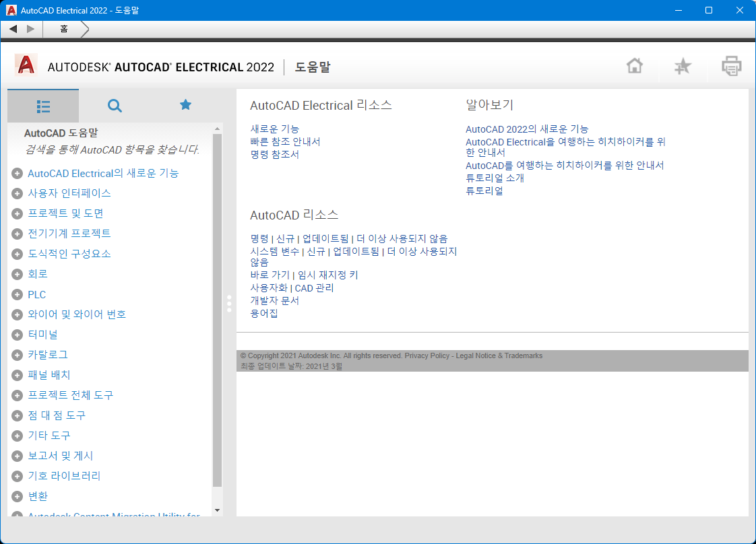Minimize the help window
756x544 pixels.
679,10
